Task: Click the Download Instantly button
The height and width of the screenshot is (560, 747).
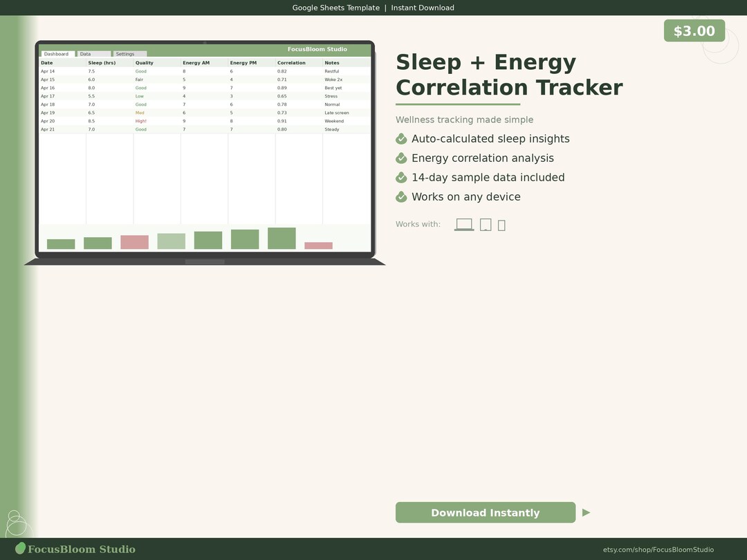Action: [485, 512]
